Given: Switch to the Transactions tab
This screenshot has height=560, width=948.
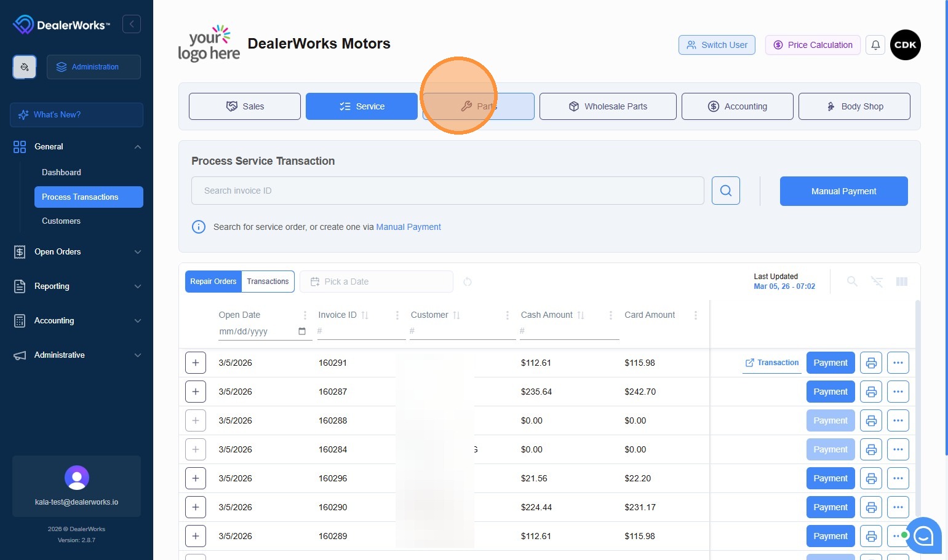Looking at the screenshot, I should (268, 282).
